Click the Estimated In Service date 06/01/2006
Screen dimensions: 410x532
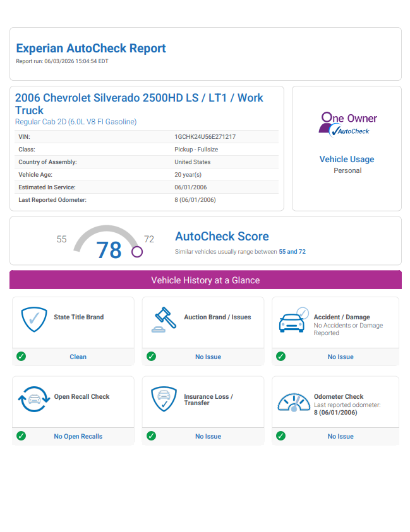click(191, 187)
